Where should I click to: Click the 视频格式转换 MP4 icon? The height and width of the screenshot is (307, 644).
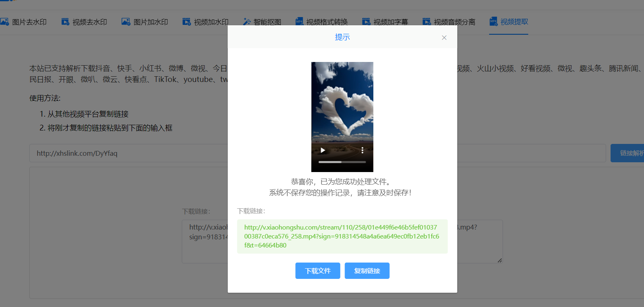(x=299, y=22)
